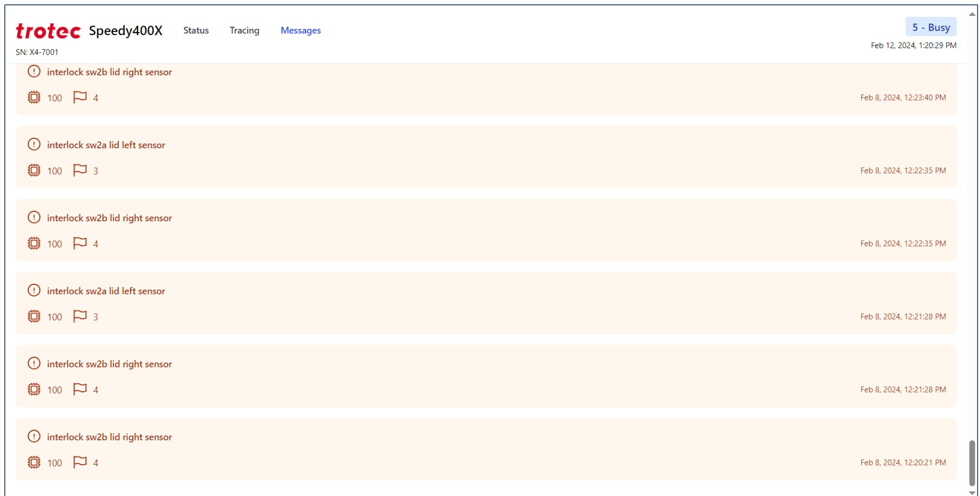This screenshot has height=496, width=980.
Task: Click warning icon of the 12:20:21 PM message
Action: tap(34, 436)
